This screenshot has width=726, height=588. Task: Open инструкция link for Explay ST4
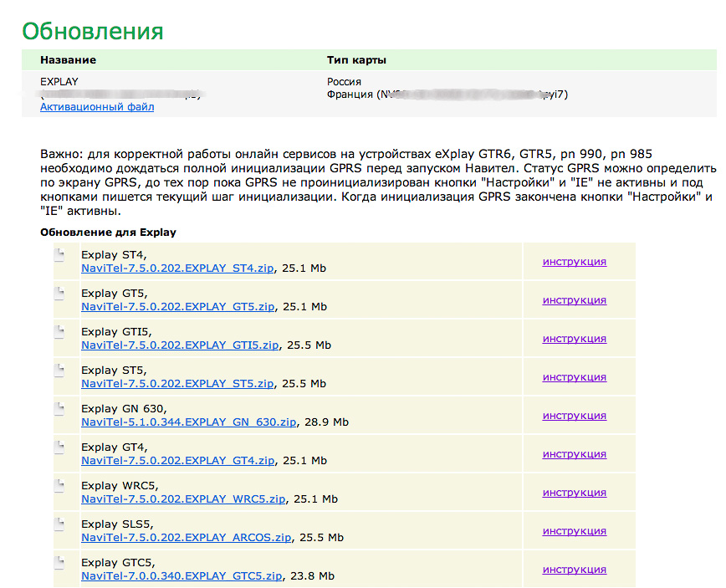(574, 262)
